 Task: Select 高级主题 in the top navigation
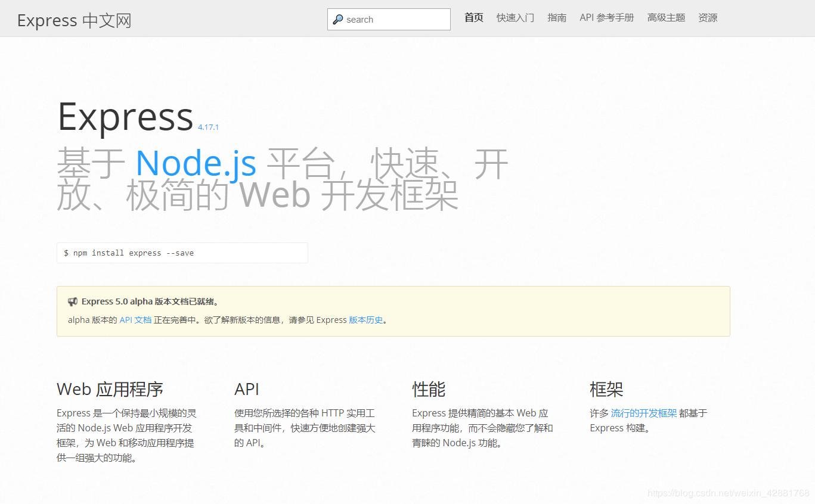pyautogui.click(x=666, y=18)
